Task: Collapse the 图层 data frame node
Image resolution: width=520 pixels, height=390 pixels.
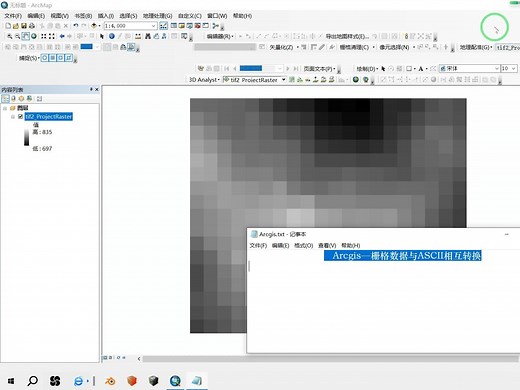Action: click(x=5, y=108)
